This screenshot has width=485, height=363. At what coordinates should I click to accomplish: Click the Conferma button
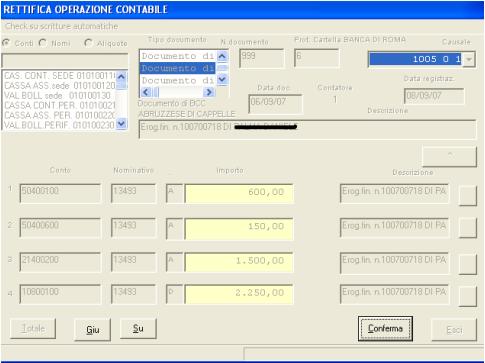tap(385, 329)
